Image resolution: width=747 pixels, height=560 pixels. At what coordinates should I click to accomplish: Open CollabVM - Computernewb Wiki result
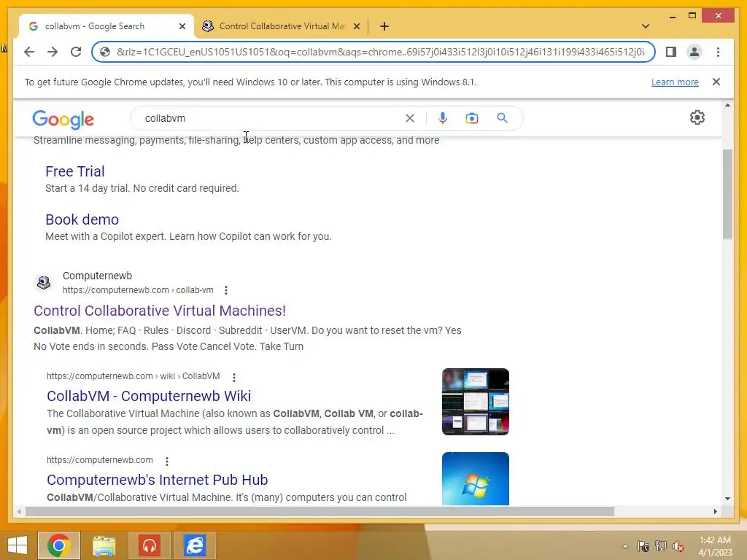(149, 396)
